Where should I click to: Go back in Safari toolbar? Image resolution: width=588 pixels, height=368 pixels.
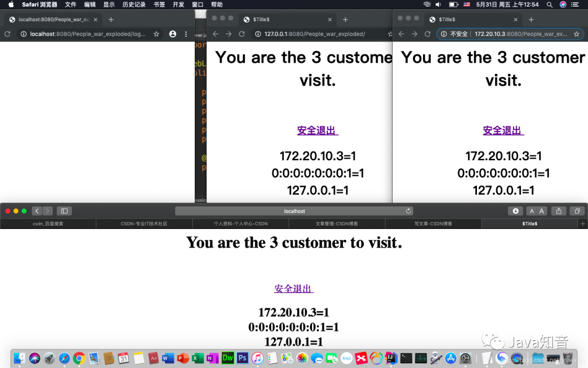[37, 211]
